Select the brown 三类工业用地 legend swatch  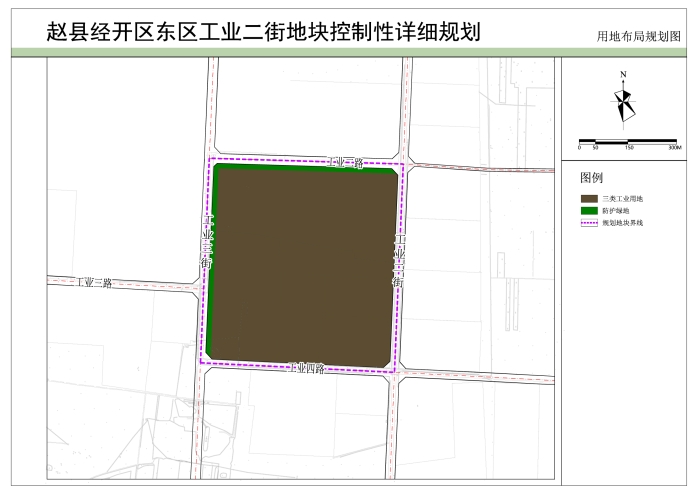tap(589, 199)
